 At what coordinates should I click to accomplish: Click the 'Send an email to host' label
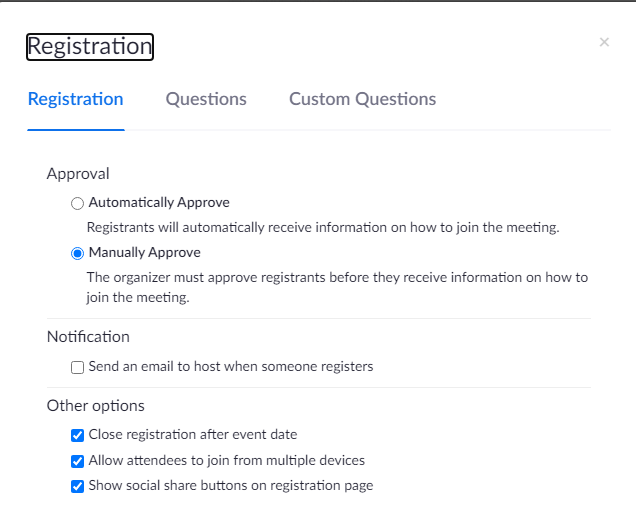click(231, 367)
